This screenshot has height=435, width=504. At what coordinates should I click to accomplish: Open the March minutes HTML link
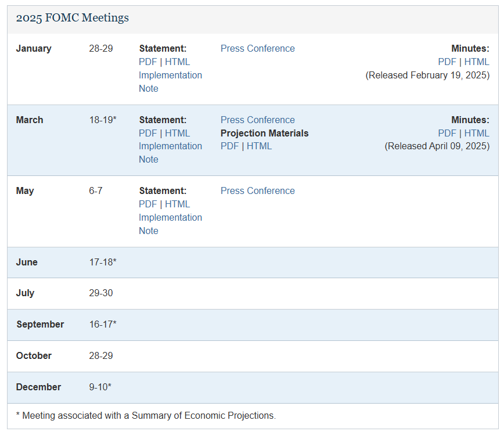point(477,133)
